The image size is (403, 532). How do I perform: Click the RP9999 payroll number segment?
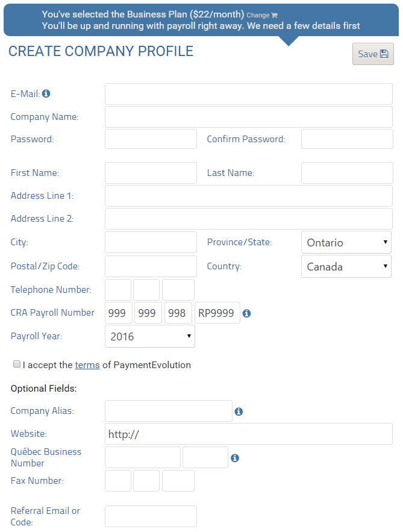coord(217,313)
